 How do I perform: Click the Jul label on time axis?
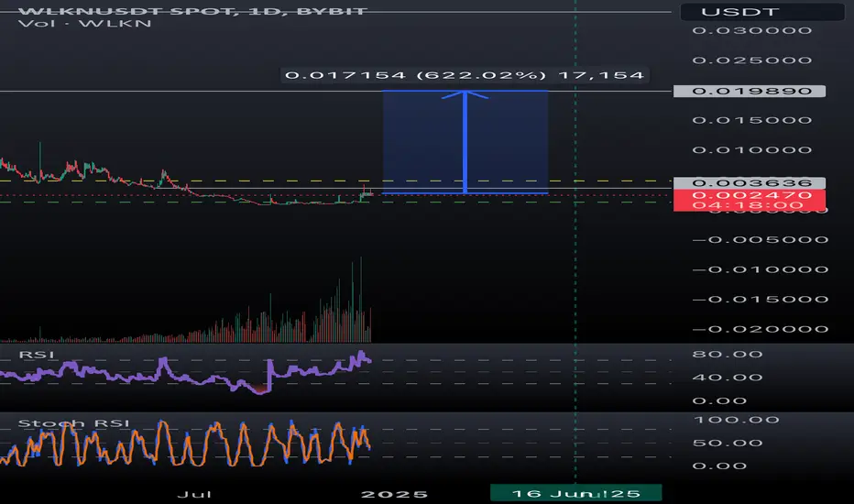tap(194, 494)
